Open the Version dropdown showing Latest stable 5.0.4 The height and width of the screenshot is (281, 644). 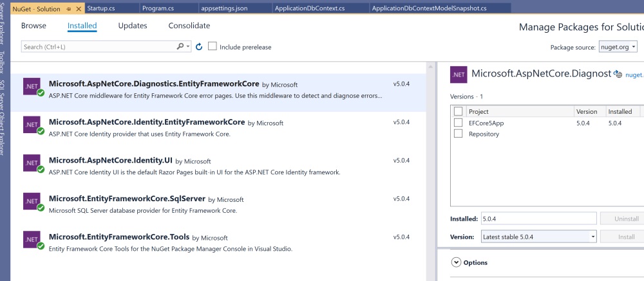[x=539, y=237]
